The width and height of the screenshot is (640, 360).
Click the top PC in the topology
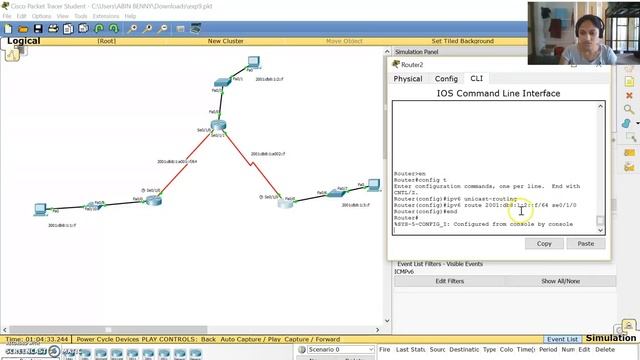tap(253, 62)
